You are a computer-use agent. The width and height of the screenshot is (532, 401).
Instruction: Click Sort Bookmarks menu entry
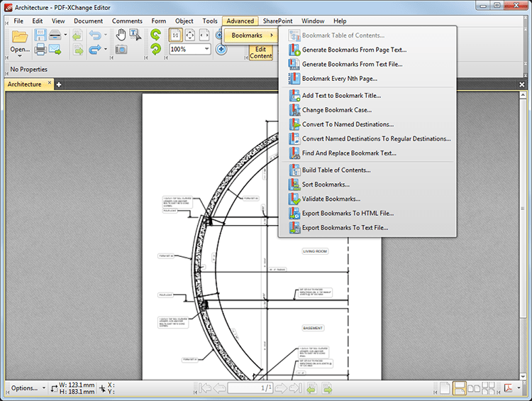pyautogui.click(x=326, y=185)
